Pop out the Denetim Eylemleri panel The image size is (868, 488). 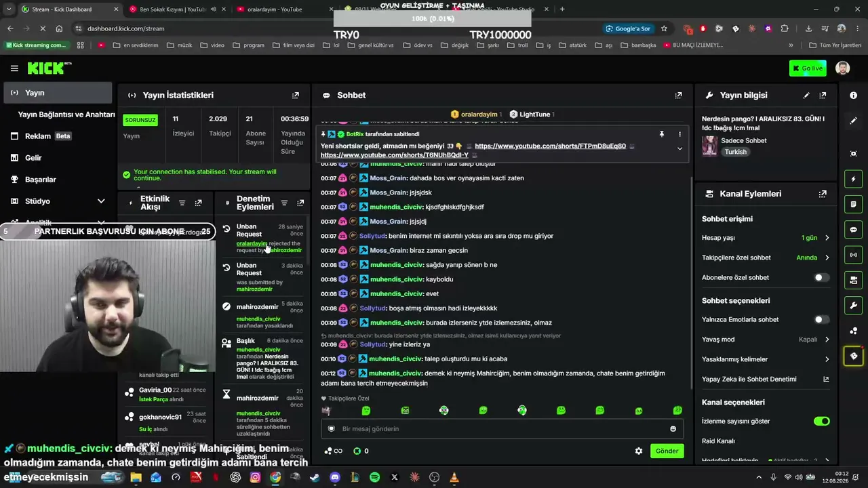click(x=300, y=203)
